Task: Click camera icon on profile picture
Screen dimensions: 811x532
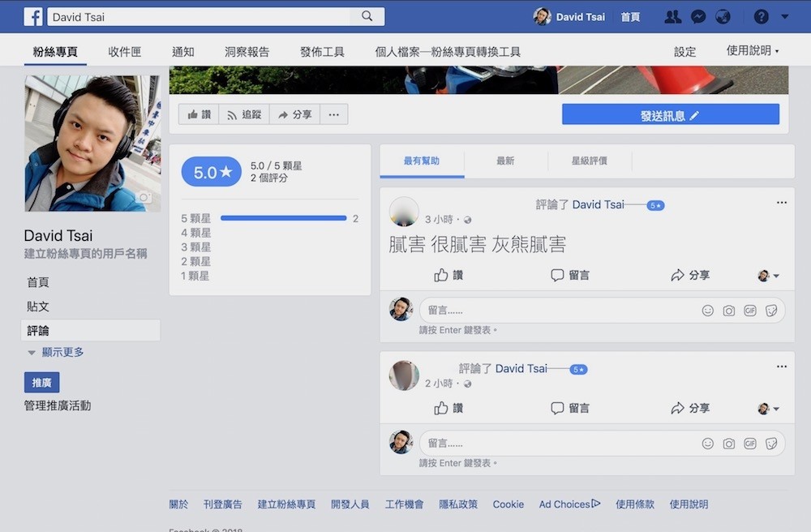Action: click(x=144, y=197)
